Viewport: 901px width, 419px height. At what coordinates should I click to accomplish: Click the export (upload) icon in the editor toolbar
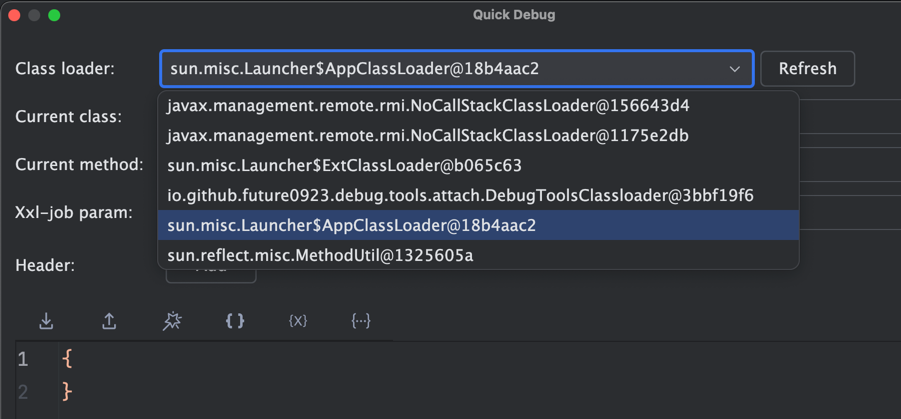(109, 321)
